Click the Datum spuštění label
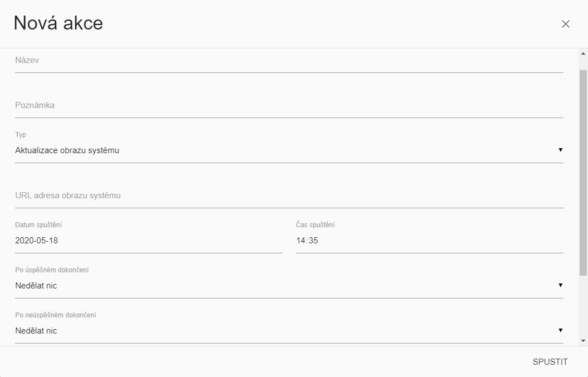Viewport: 588px width, 377px height. pyautogui.click(x=38, y=225)
